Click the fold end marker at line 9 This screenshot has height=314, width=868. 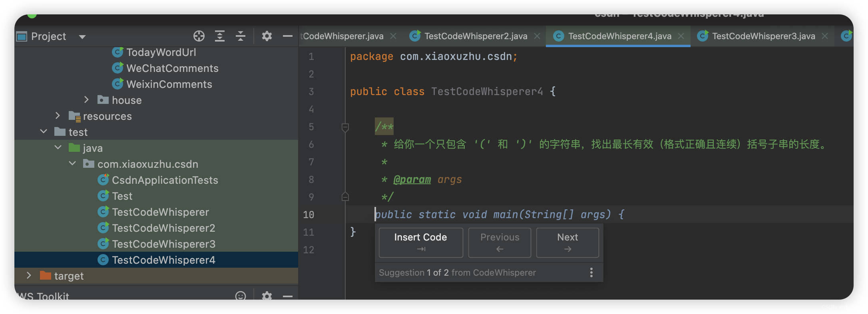pyautogui.click(x=345, y=197)
